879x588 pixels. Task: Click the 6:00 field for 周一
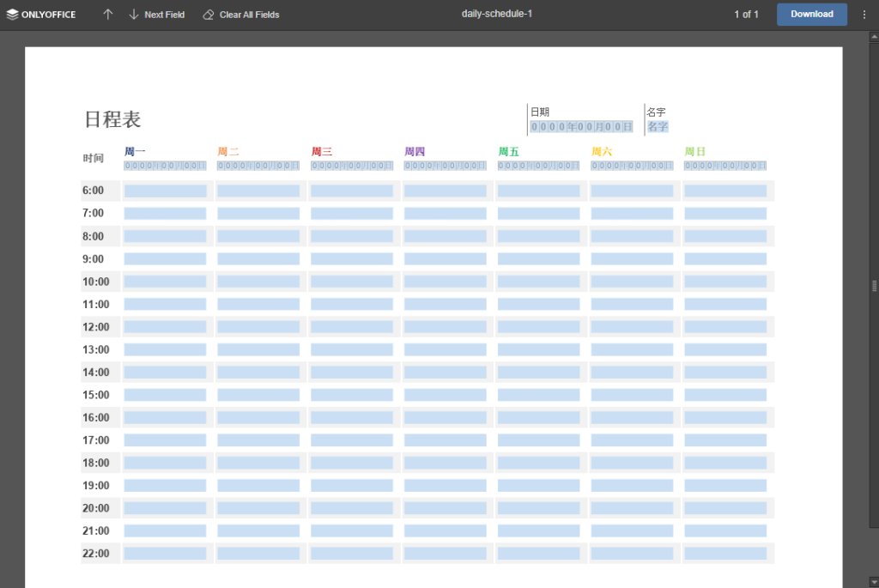click(165, 191)
